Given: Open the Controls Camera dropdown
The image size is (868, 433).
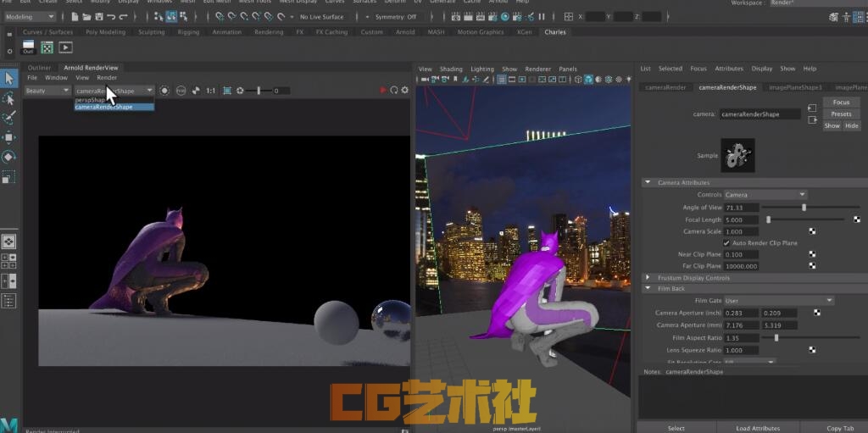Looking at the screenshot, I should [x=765, y=195].
